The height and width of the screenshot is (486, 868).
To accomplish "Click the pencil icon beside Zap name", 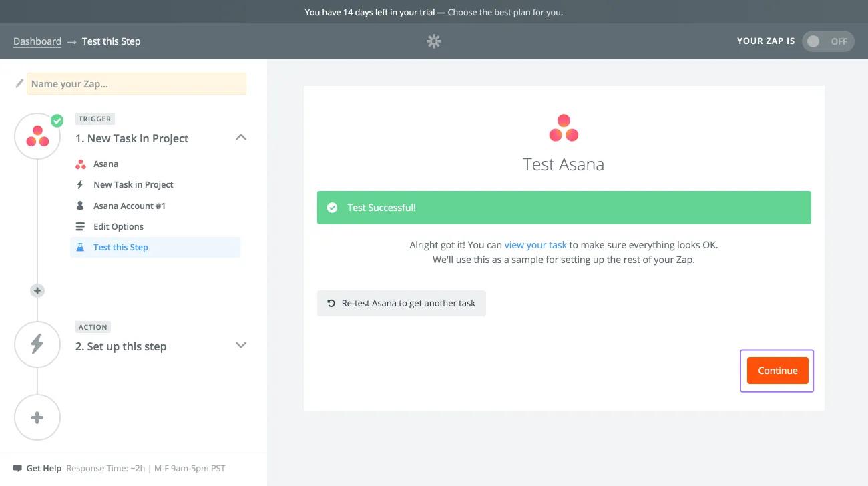I will (x=19, y=84).
